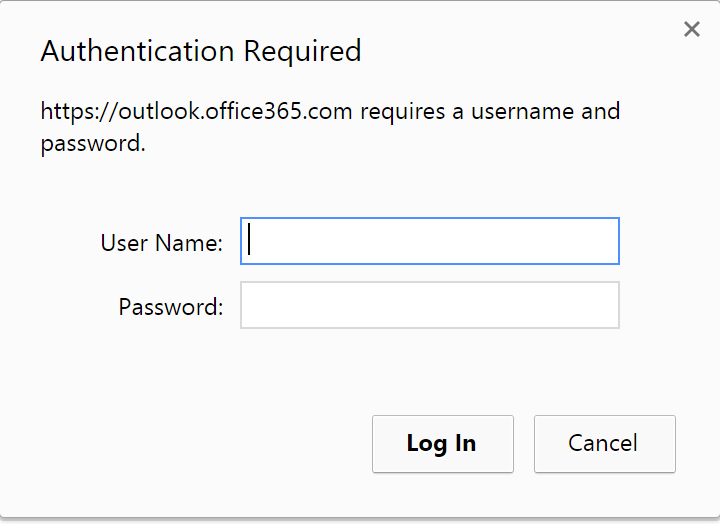Click the https://outlook.office365.com URL text

196,111
